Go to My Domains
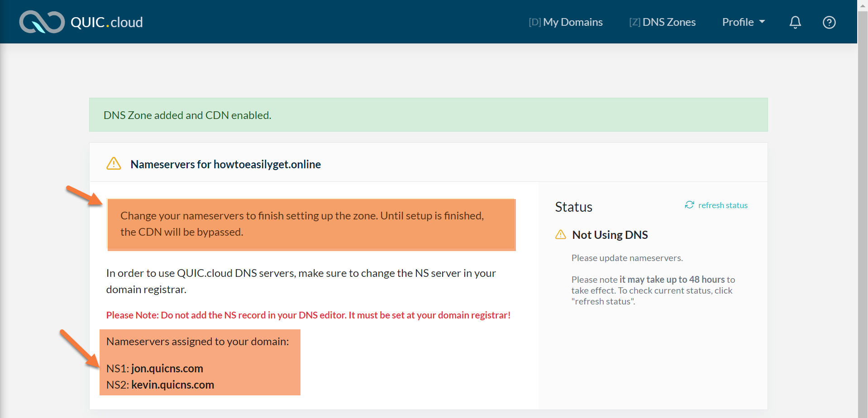The width and height of the screenshot is (868, 418). (566, 22)
